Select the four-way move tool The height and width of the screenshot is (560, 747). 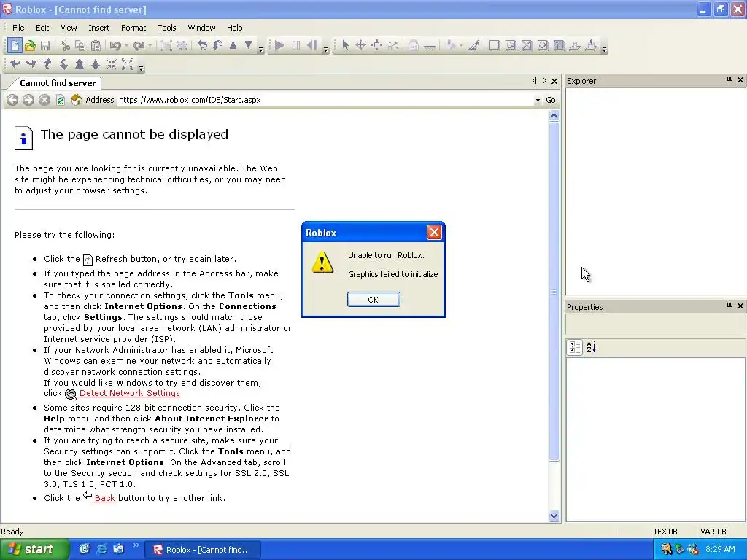pos(360,46)
